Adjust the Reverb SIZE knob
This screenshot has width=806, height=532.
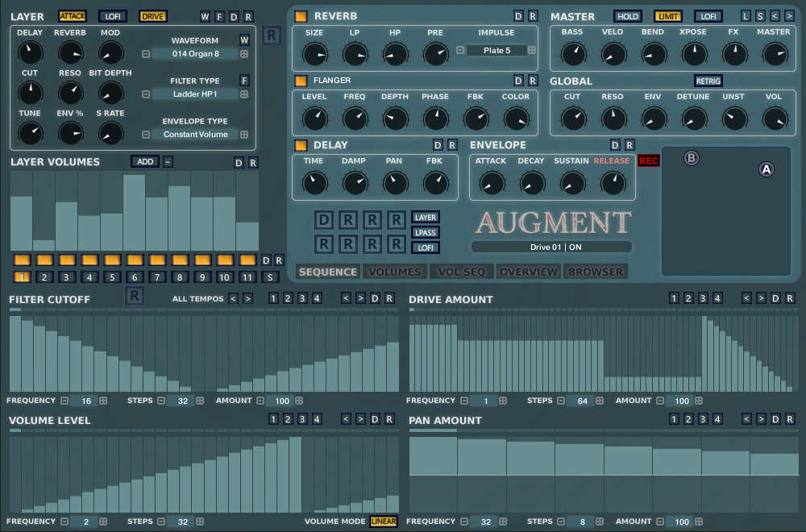(x=314, y=55)
